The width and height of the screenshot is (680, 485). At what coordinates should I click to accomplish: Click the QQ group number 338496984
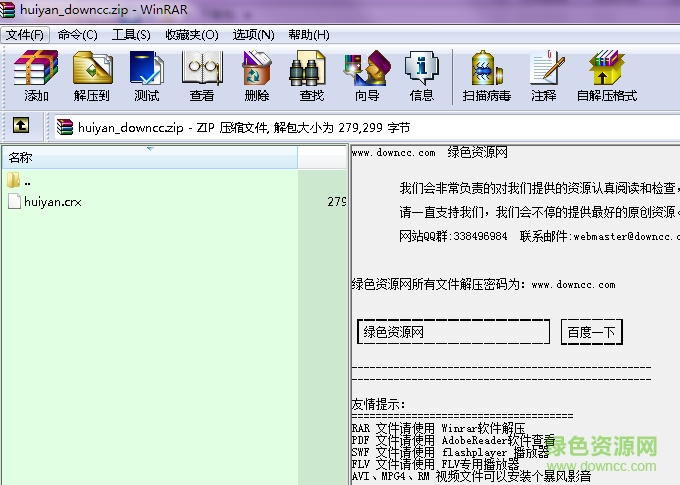pos(480,236)
